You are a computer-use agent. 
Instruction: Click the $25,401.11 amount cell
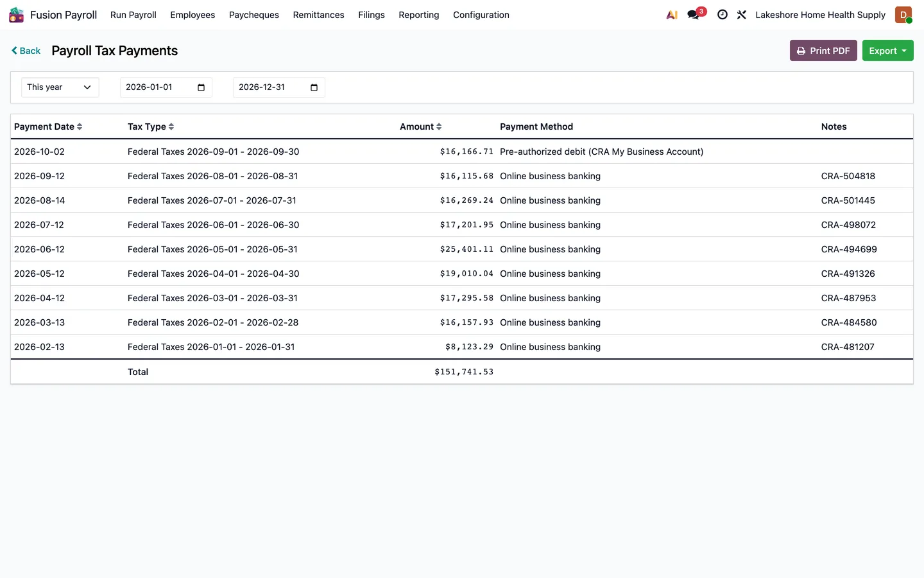pos(466,249)
